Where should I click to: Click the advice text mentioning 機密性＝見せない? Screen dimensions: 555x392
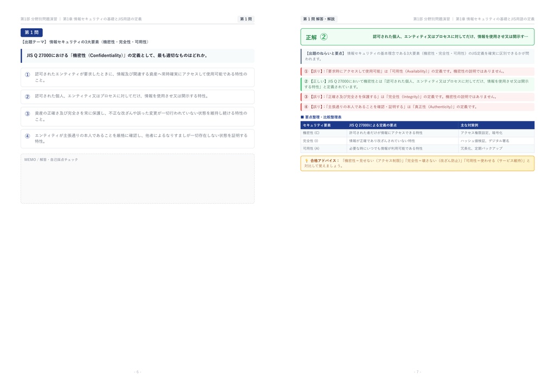(x=417, y=164)
